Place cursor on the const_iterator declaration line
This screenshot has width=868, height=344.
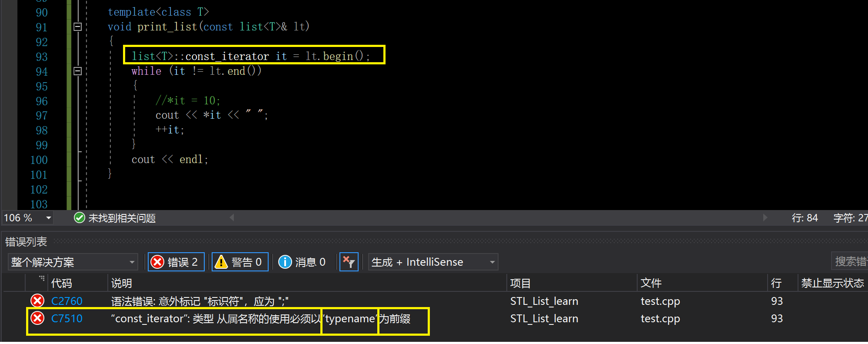tap(251, 57)
